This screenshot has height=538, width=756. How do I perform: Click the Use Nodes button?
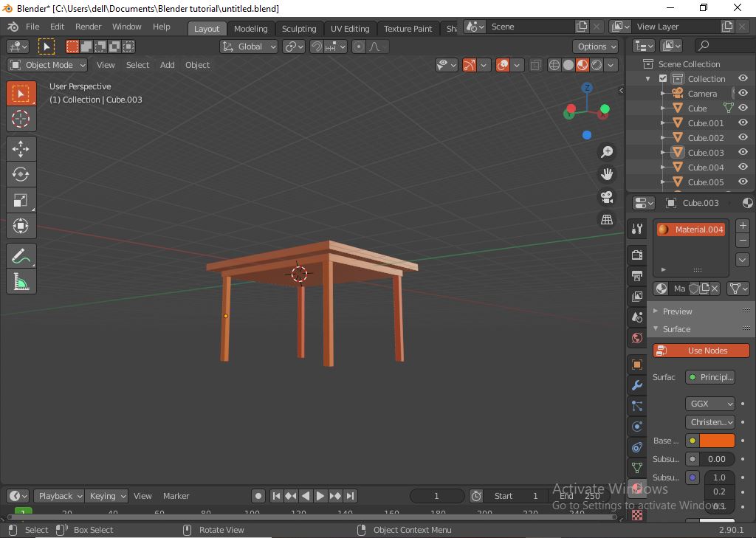(x=700, y=350)
